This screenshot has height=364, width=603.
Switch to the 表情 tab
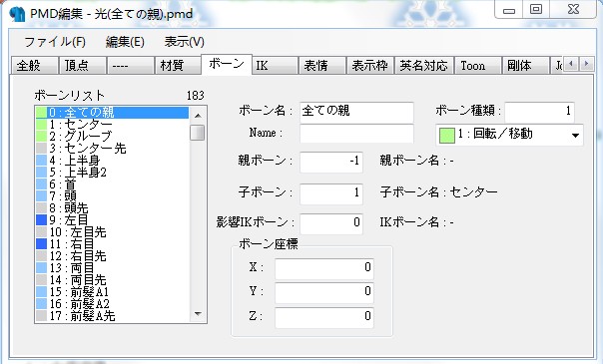[x=322, y=65]
